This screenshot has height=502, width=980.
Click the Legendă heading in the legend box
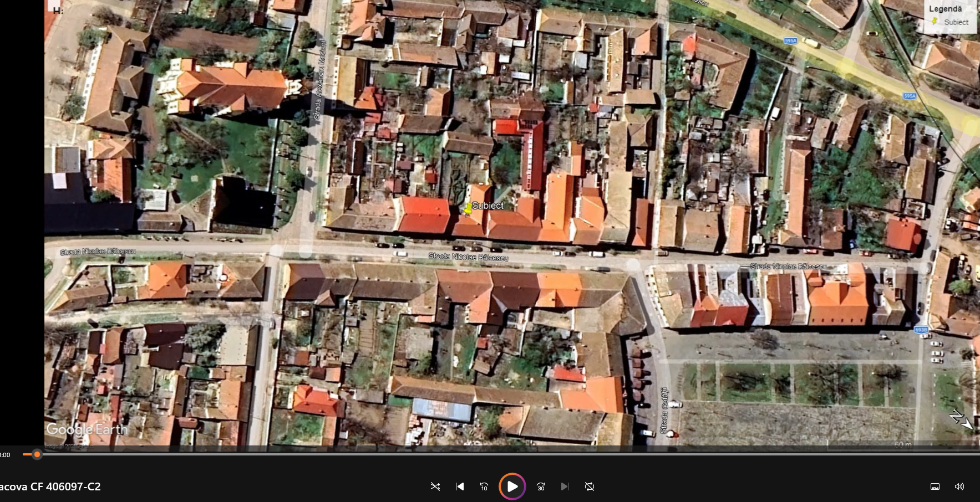pyautogui.click(x=945, y=9)
